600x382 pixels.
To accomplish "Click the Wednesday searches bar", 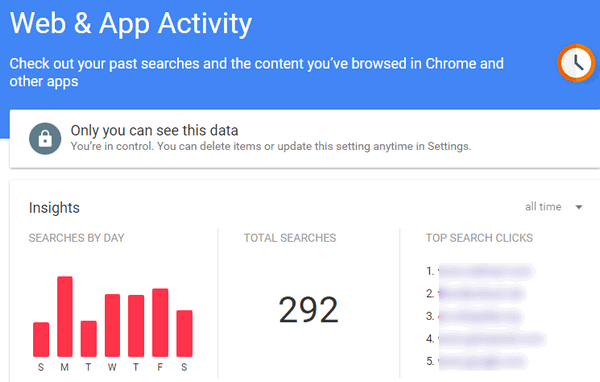I will click(x=112, y=325).
